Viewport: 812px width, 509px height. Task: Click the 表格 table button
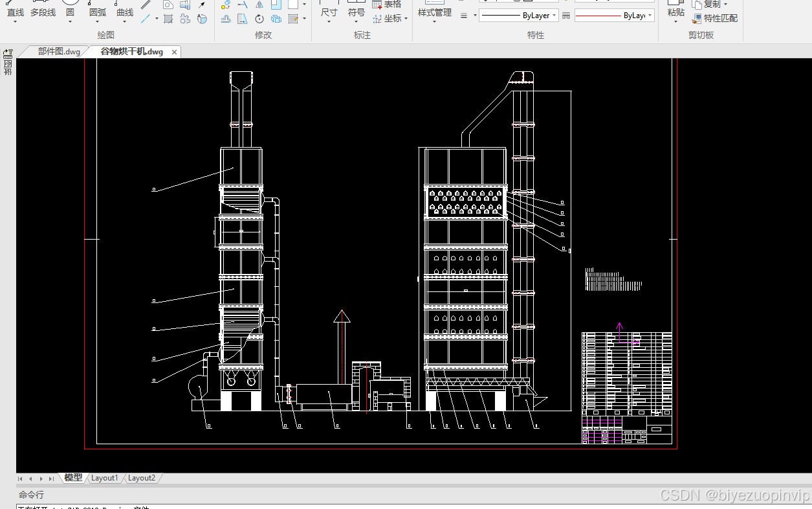click(x=387, y=5)
